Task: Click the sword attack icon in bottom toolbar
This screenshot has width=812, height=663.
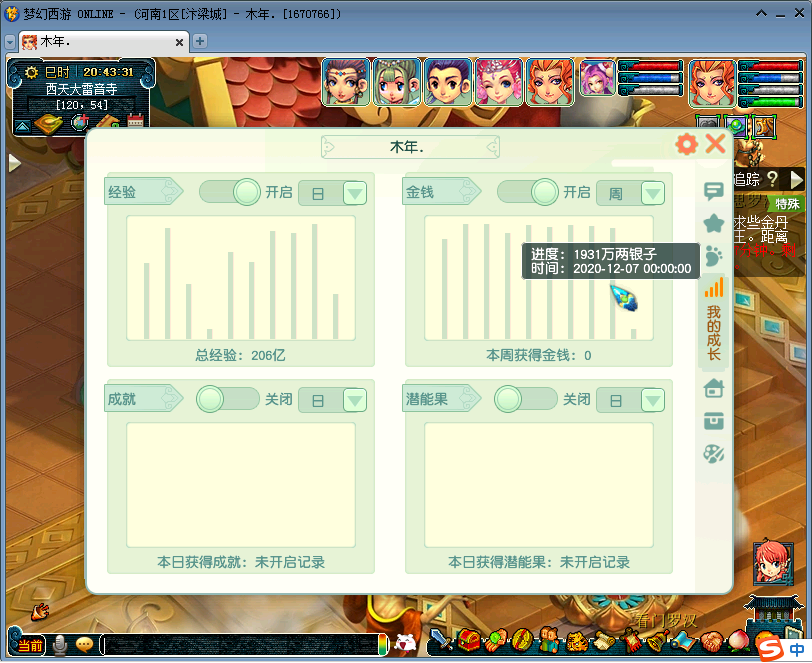Action: tap(441, 640)
